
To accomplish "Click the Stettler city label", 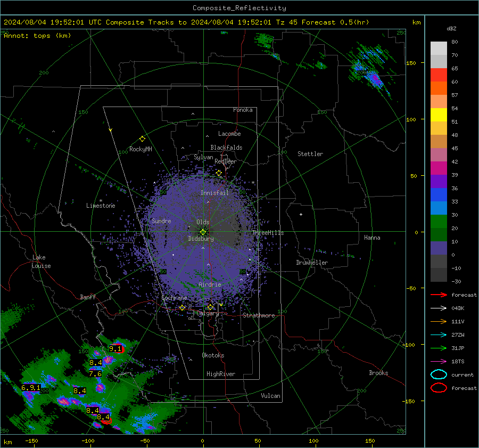I will (x=310, y=154).
